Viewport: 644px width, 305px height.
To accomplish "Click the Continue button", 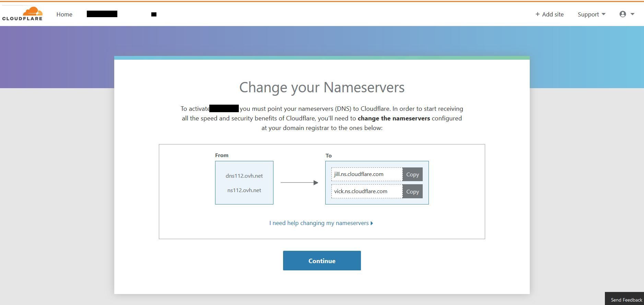I will click(x=322, y=260).
